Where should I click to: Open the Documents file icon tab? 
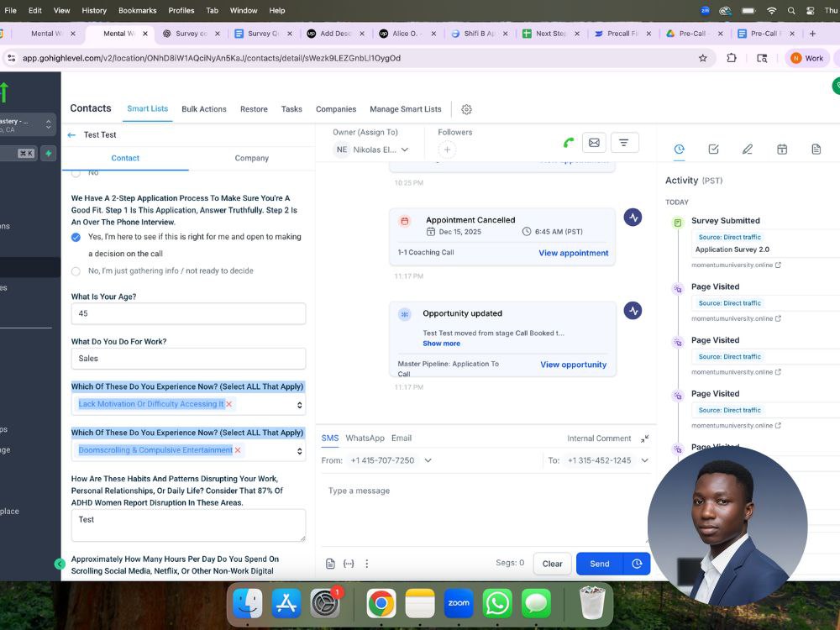816,149
